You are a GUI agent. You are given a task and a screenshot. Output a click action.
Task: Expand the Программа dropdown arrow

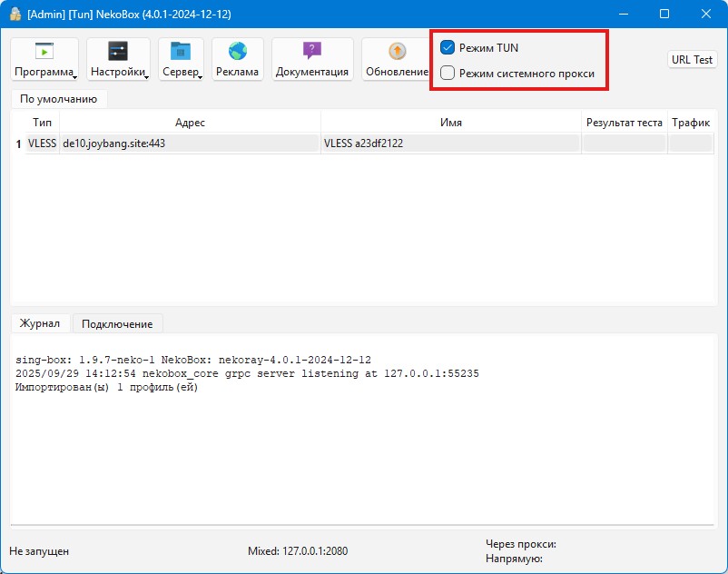tap(74, 76)
